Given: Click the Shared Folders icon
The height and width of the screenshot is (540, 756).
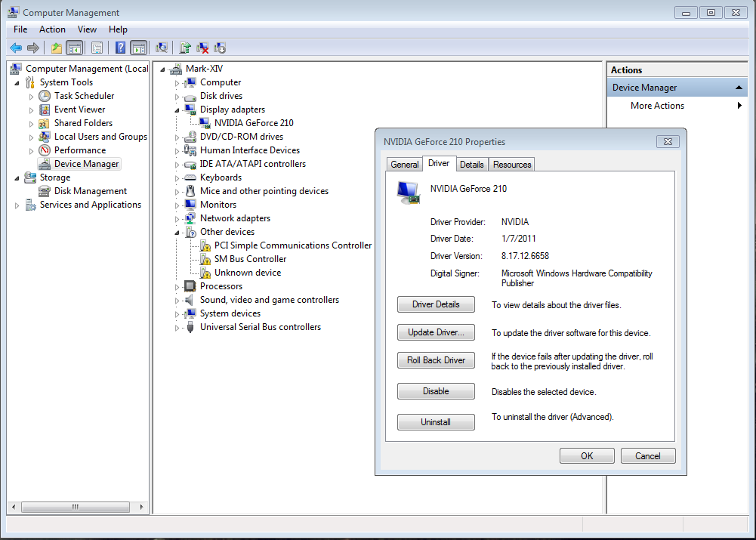Looking at the screenshot, I should coord(45,123).
